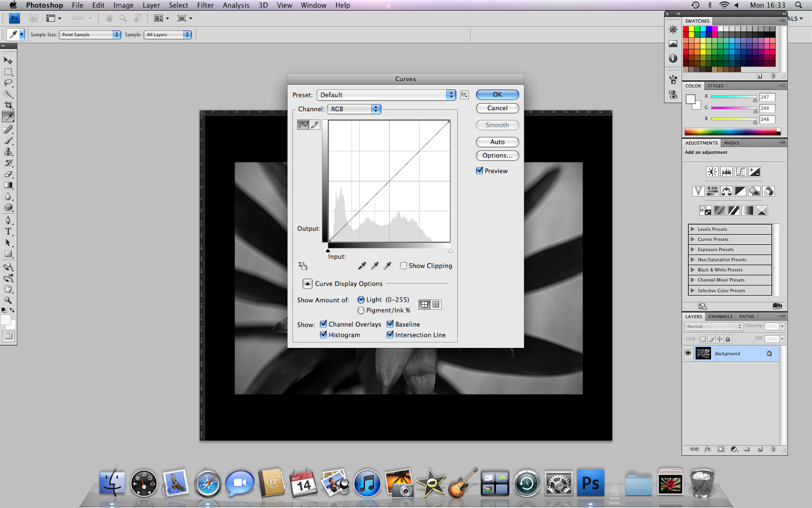Select the Horizontal Type tool
Screen dimensions: 812x508
[8, 231]
